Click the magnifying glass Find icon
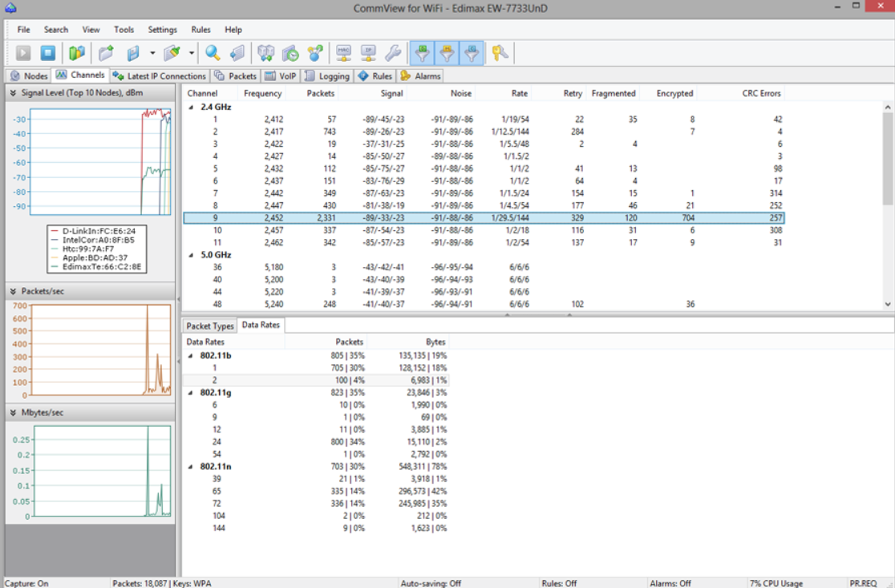This screenshot has width=895, height=588. (x=213, y=53)
